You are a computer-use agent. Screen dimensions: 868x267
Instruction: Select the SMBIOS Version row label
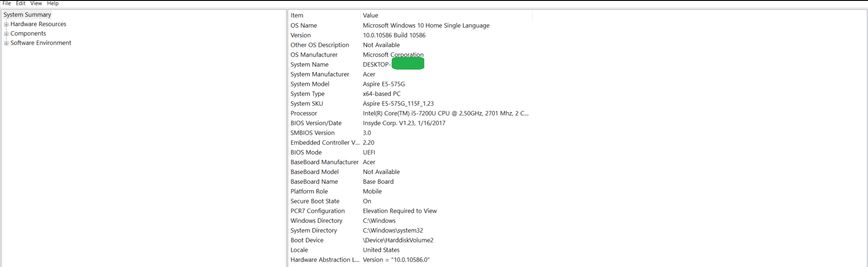point(313,133)
